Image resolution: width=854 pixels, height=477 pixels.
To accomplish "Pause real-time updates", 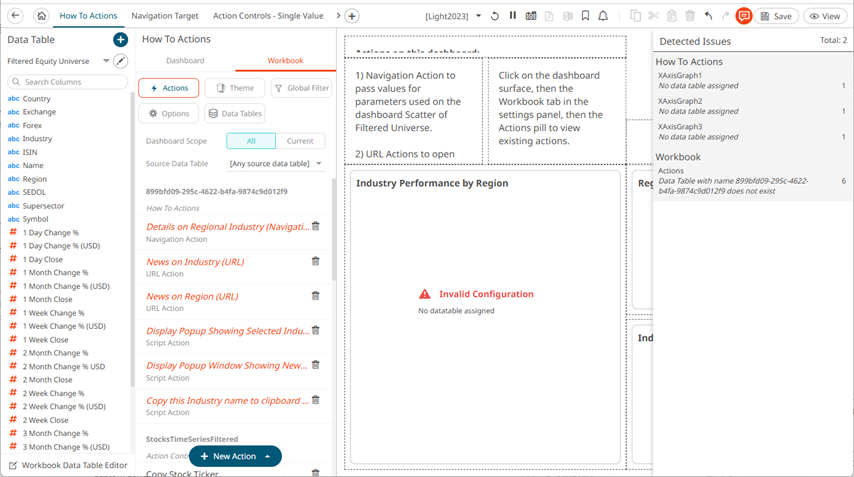I will click(x=512, y=16).
